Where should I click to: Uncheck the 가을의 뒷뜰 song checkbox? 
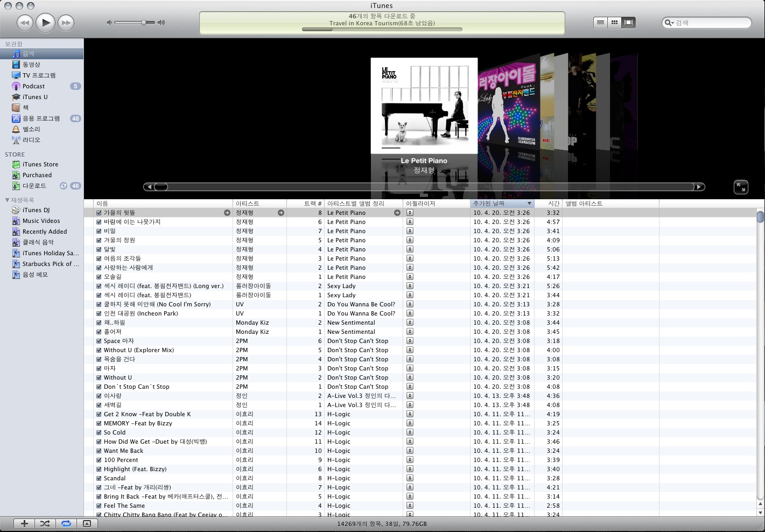(99, 213)
